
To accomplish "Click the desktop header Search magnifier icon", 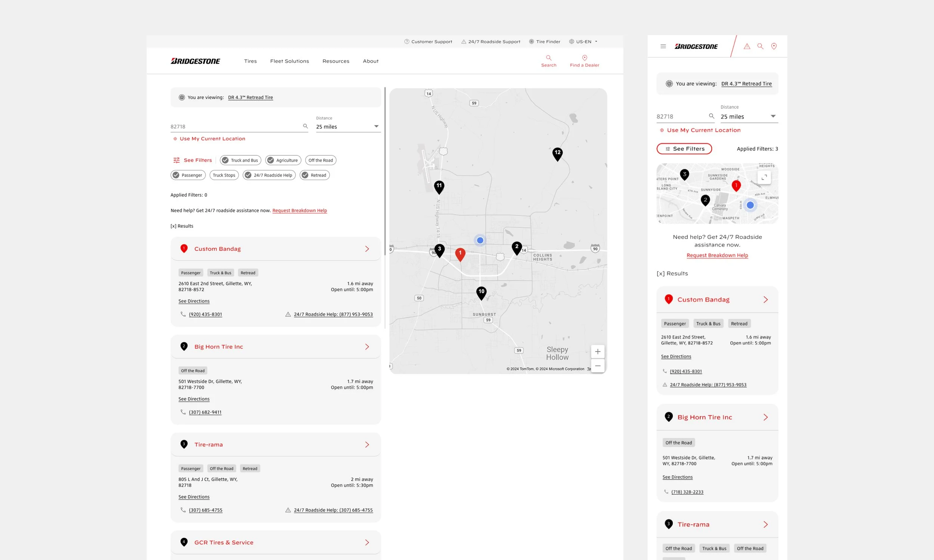I will 548,58.
